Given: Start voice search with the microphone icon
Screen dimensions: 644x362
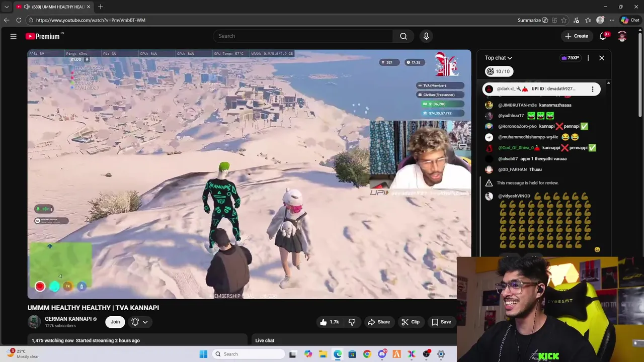Looking at the screenshot, I should click(426, 36).
